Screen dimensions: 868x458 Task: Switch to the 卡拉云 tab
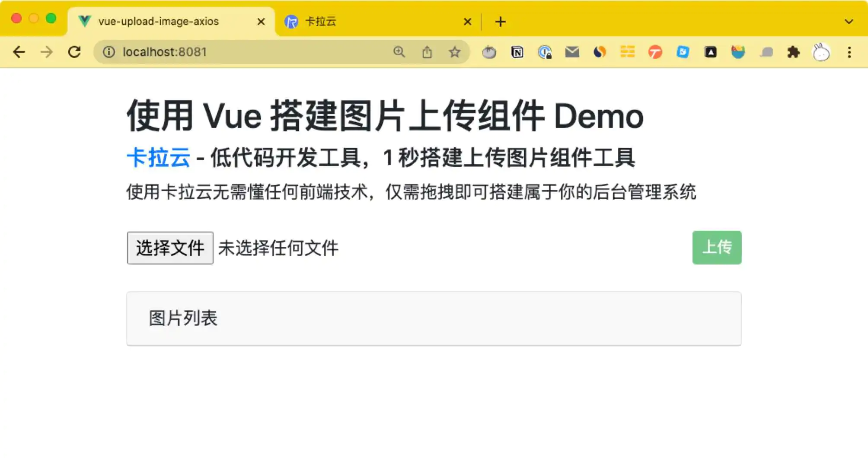point(367,22)
